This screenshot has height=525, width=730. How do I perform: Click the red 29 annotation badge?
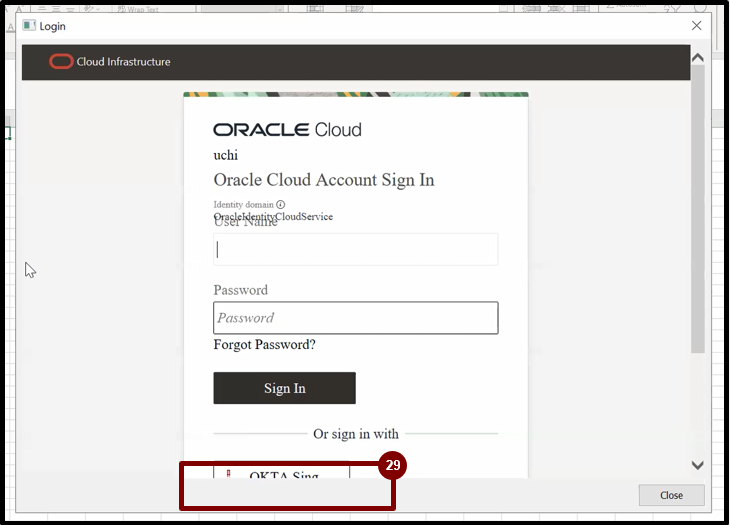[394, 466]
